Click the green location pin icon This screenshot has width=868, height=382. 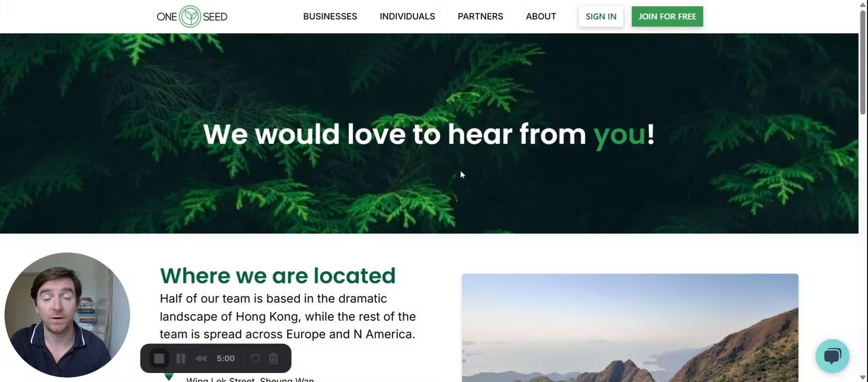pyautogui.click(x=169, y=377)
